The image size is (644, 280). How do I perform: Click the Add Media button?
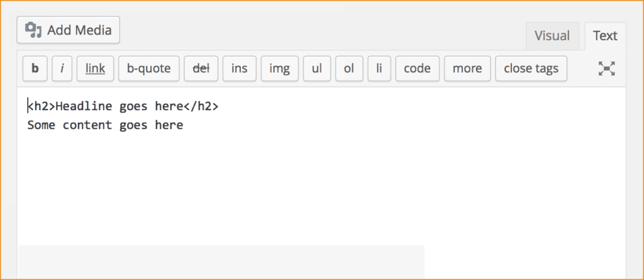coord(68,30)
